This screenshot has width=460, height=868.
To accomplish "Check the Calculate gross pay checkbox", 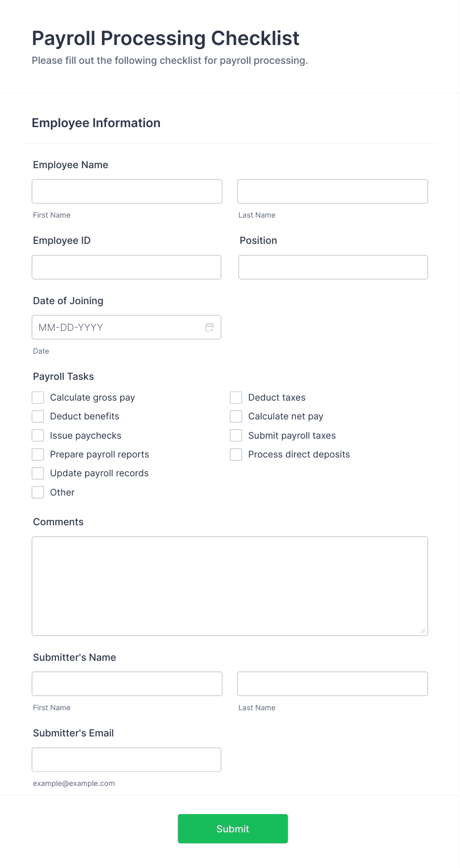I will point(38,397).
